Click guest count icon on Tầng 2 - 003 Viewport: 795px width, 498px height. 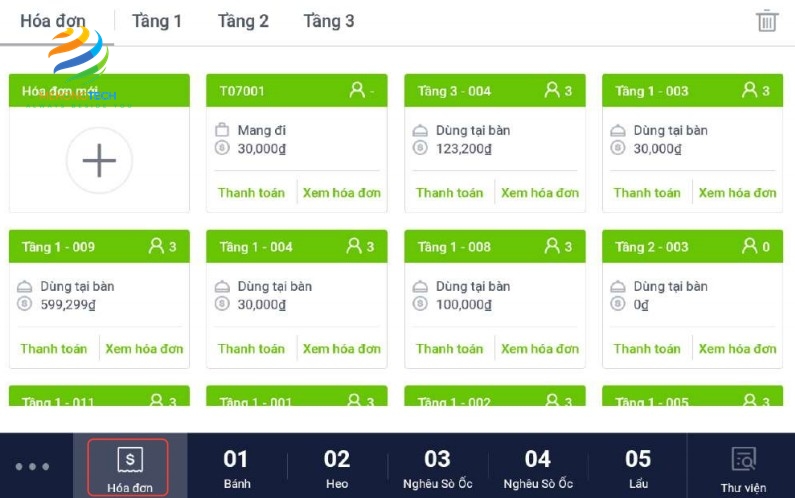[750, 246]
